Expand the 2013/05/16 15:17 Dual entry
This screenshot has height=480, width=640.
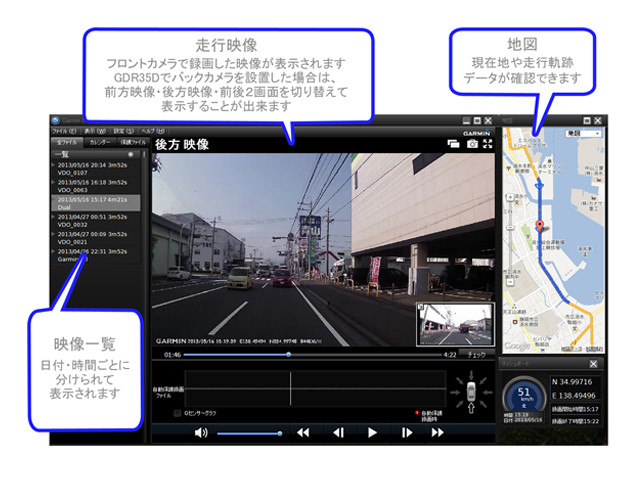click(53, 200)
